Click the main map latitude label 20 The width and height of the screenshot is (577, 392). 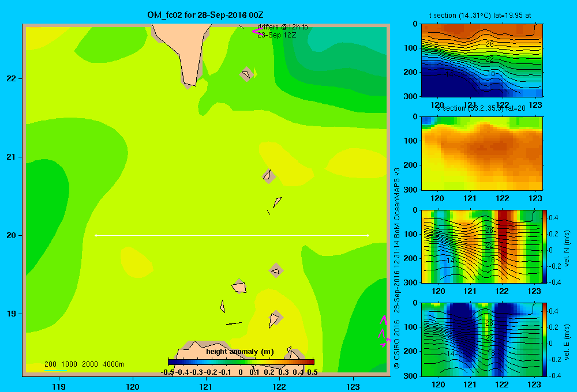coord(12,235)
